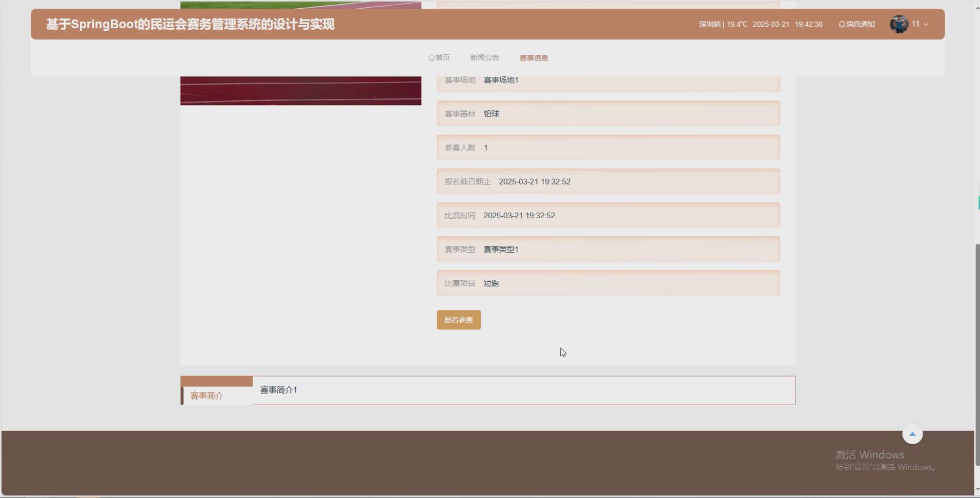The height and width of the screenshot is (498, 980).
Task: Expand the user account dropdown beside 11
Action: tap(925, 24)
